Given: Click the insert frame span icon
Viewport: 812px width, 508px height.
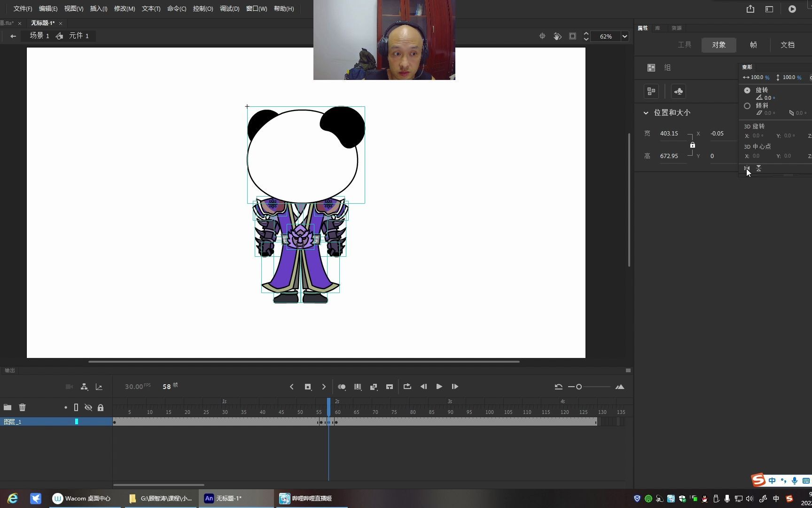Looking at the screenshot, I should coord(390,387).
